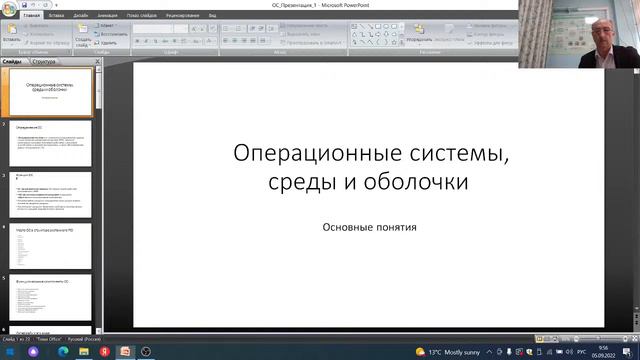Screen dimensions: 640x360
Task: Open the Дизайн ribbon tab
Action: point(80,16)
